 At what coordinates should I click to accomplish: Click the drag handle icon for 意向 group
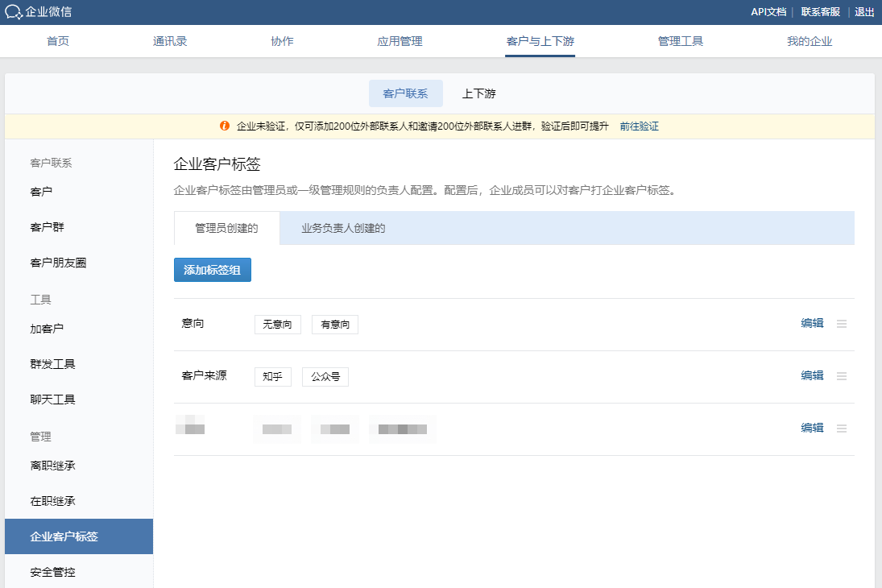tap(842, 324)
